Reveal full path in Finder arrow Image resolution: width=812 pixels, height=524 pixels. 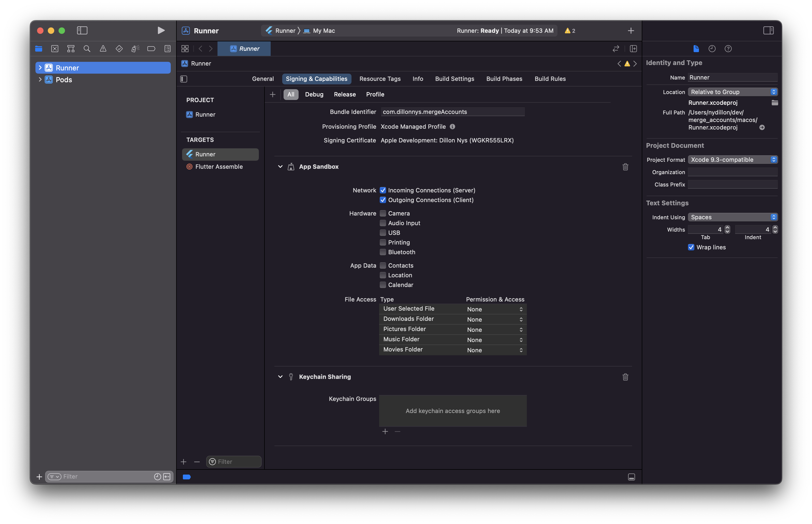tap(762, 128)
